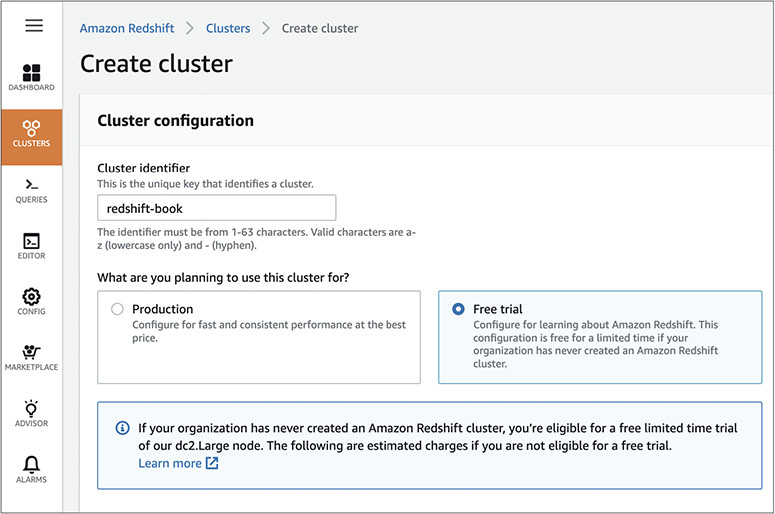Click the Create cluster breadcrumb text
Image resolution: width=775 pixels, height=514 pixels.
point(320,28)
